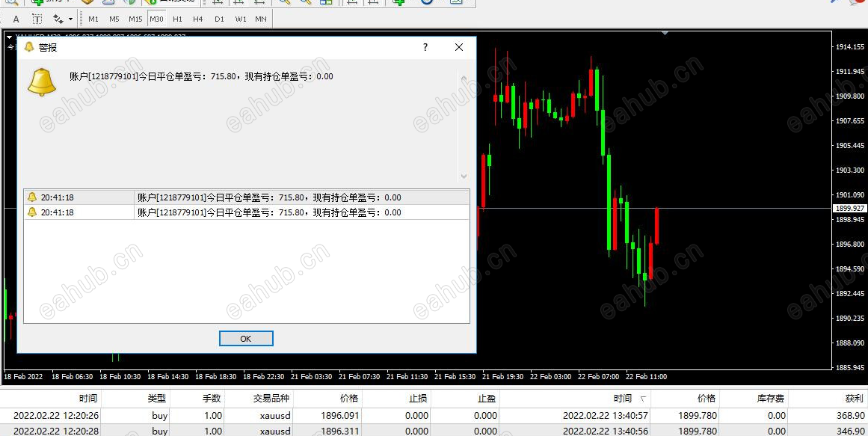Click the open price cell 1896.311
The height and width of the screenshot is (436, 868).
point(340,431)
